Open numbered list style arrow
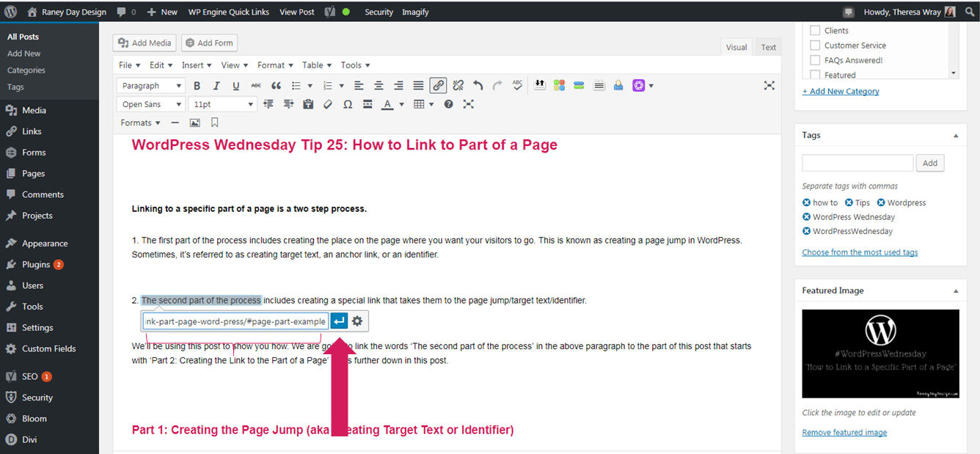 pyautogui.click(x=341, y=86)
